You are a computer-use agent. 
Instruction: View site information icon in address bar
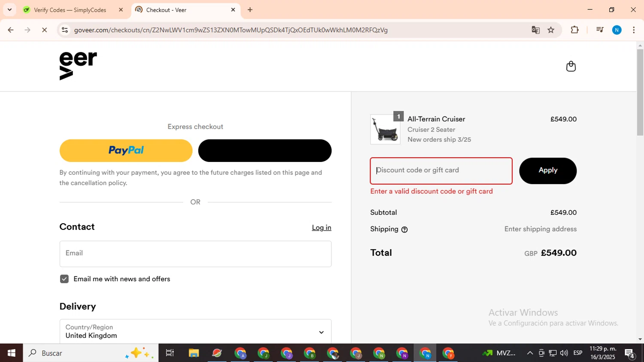(65, 30)
